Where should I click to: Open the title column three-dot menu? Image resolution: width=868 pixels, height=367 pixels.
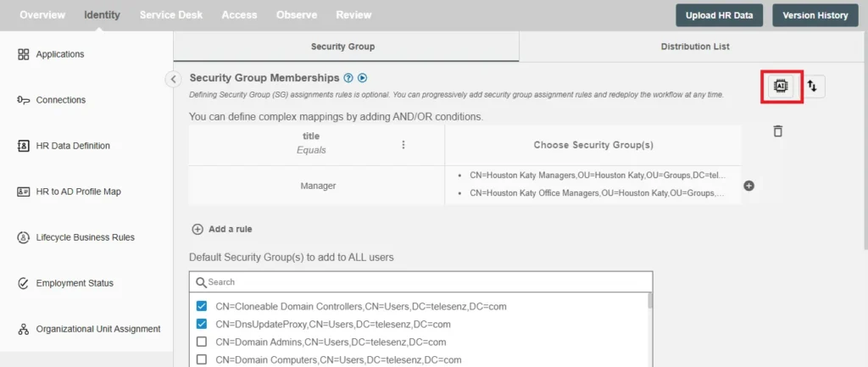(403, 144)
